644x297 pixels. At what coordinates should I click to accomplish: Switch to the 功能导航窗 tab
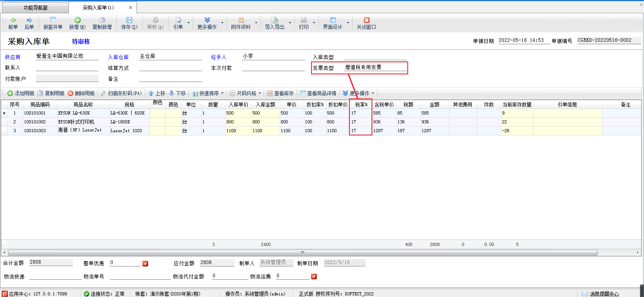point(35,8)
